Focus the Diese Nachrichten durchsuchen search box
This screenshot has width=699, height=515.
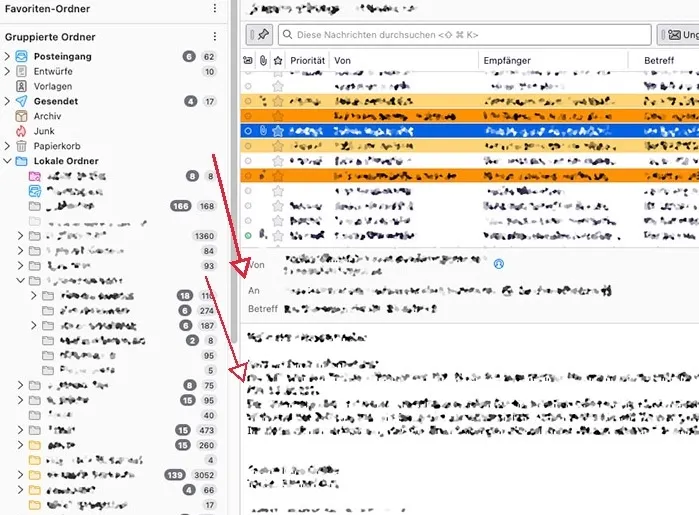click(x=465, y=35)
